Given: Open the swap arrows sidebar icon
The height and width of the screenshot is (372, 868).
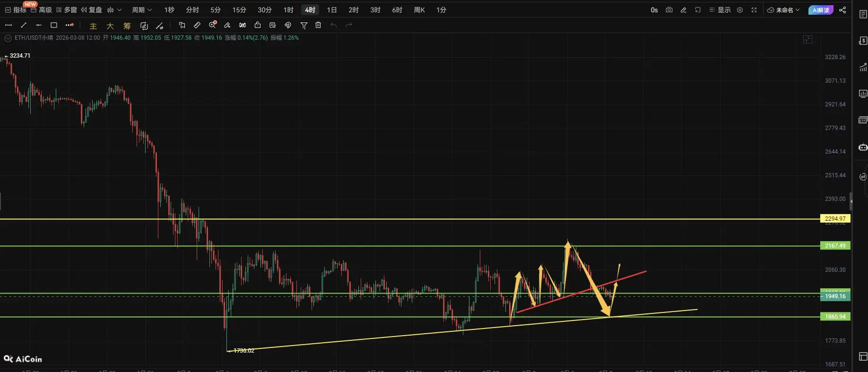Looking at the screenshot, I should [863, 177].
